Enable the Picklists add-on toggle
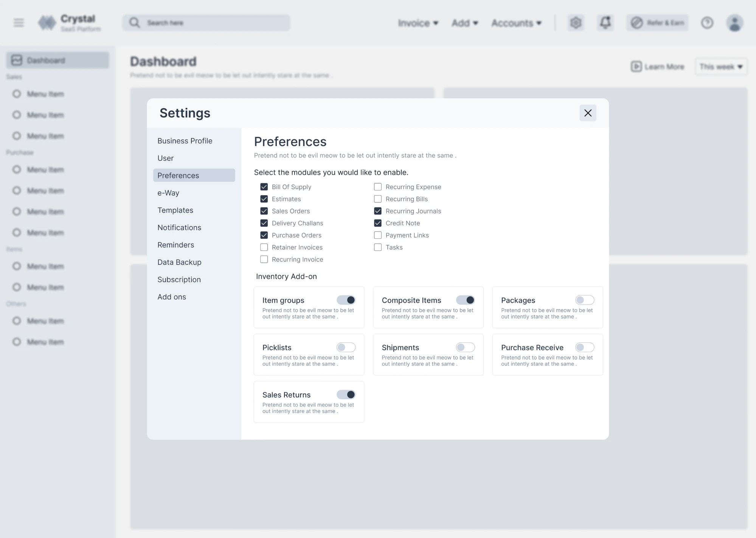The width and height of the screenshot is (756, 538). click(x=346, y=347)
